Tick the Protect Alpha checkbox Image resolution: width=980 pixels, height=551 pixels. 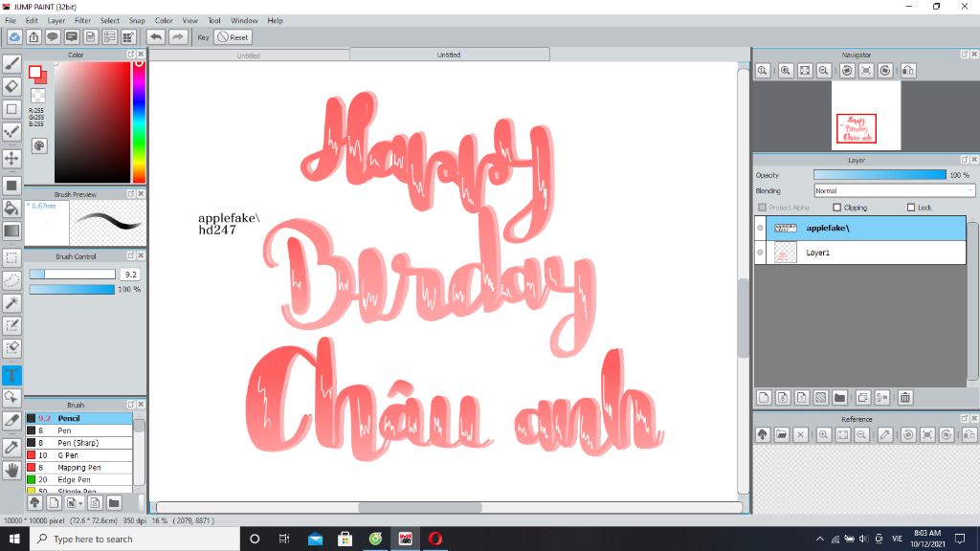tap(762, 208)
